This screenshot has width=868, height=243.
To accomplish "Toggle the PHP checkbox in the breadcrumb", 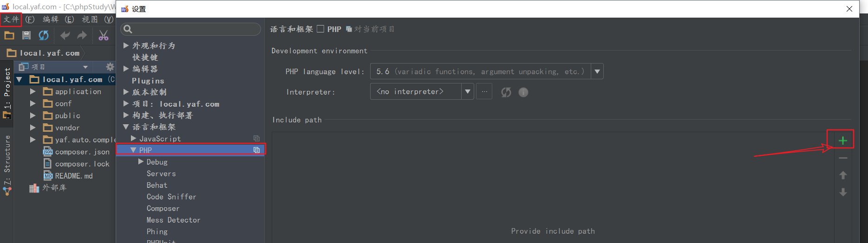I will click(x=320, y=29).
